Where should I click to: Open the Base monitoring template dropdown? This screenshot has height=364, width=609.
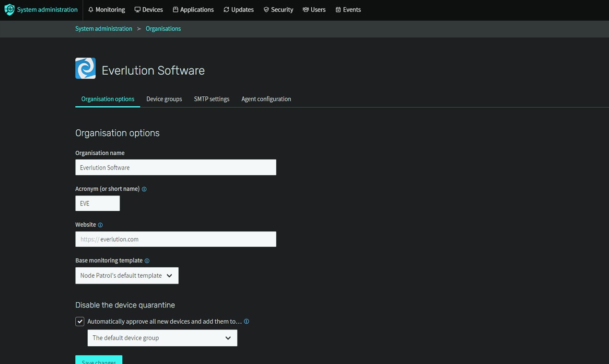pos(127,275)
